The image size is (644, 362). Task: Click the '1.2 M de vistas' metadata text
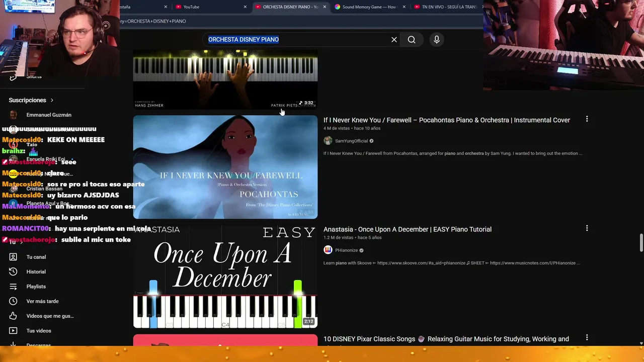point(339,237)
